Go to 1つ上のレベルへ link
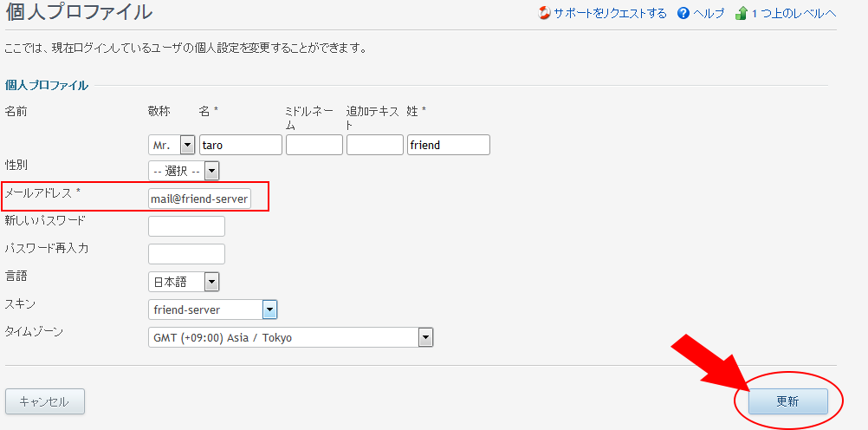The height and width of the screenshot is (430, 868). coord(794,13)
